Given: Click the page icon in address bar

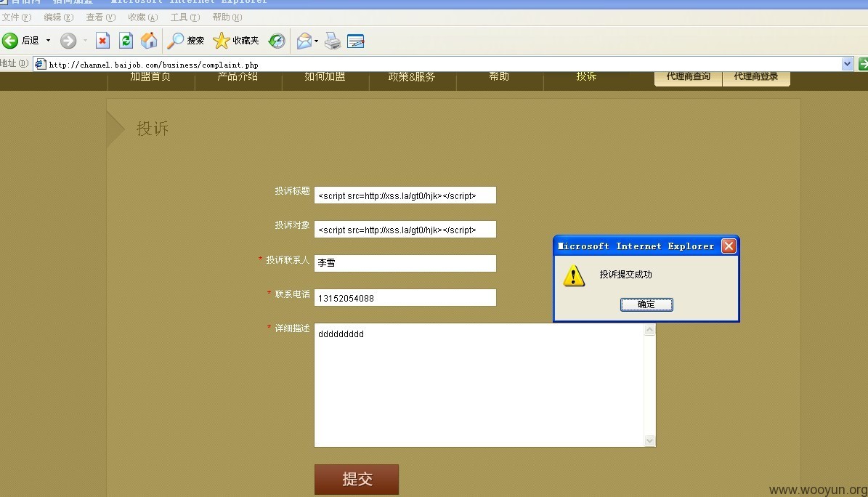Looking at the screenshot, I should point(41,64).
